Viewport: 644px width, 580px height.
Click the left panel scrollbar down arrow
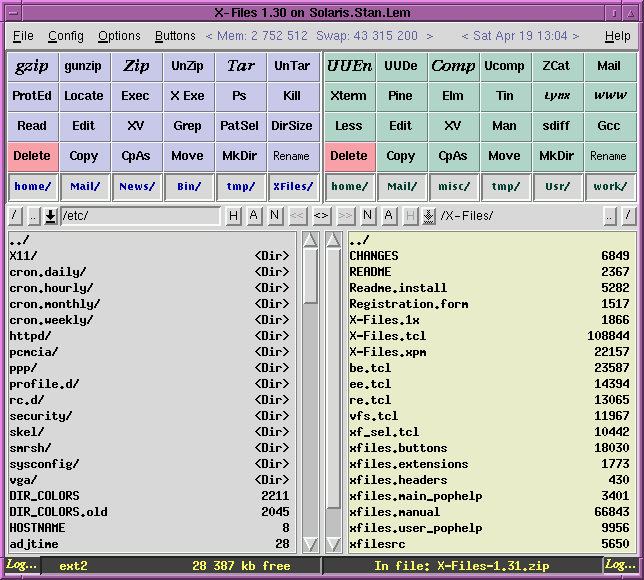[x=310, y=544]
